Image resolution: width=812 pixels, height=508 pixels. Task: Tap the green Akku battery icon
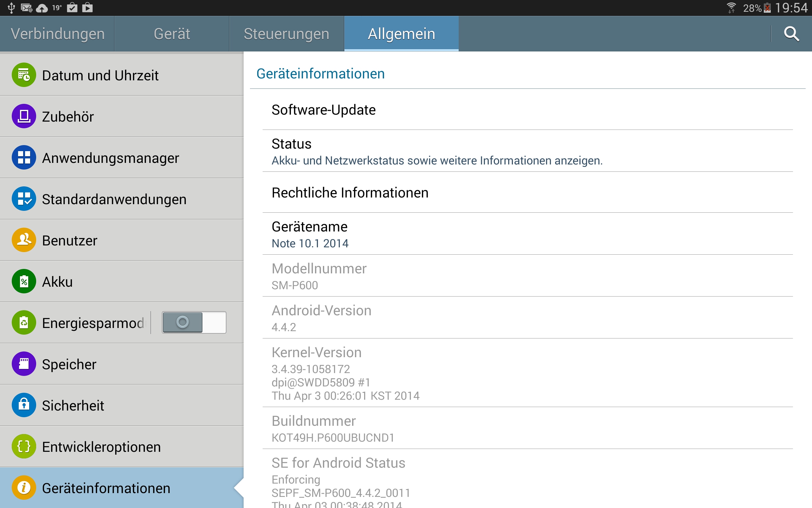click(24, 282)
